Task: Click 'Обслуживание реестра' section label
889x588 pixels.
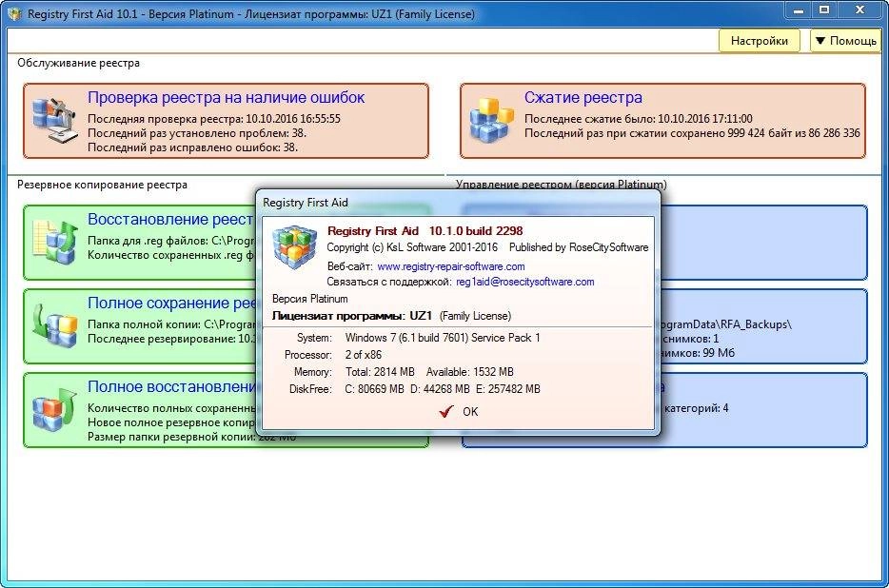Action: point(78,63)
